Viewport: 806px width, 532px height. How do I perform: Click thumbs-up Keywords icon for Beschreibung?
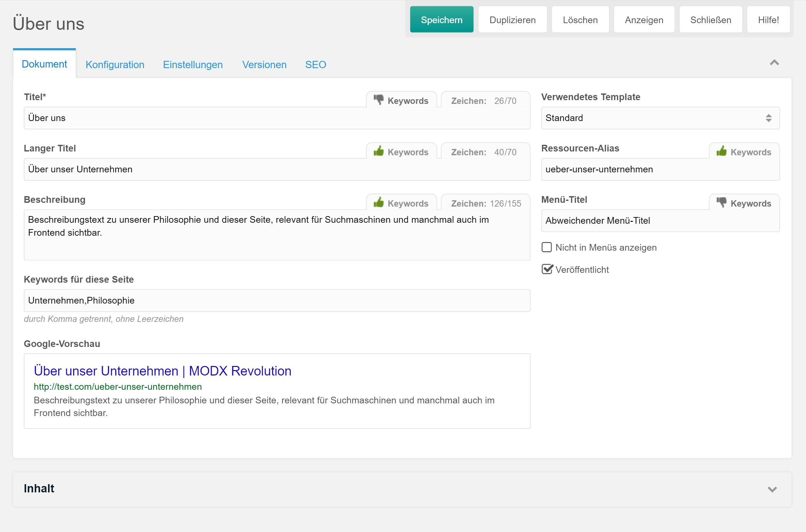point(378,202)
